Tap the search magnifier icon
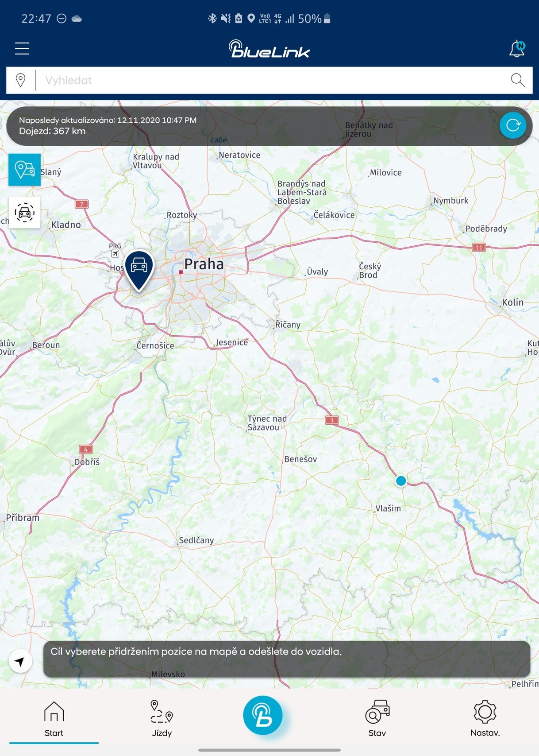The image size is (539, 756). pyautogui.click(x=517, y=80)
